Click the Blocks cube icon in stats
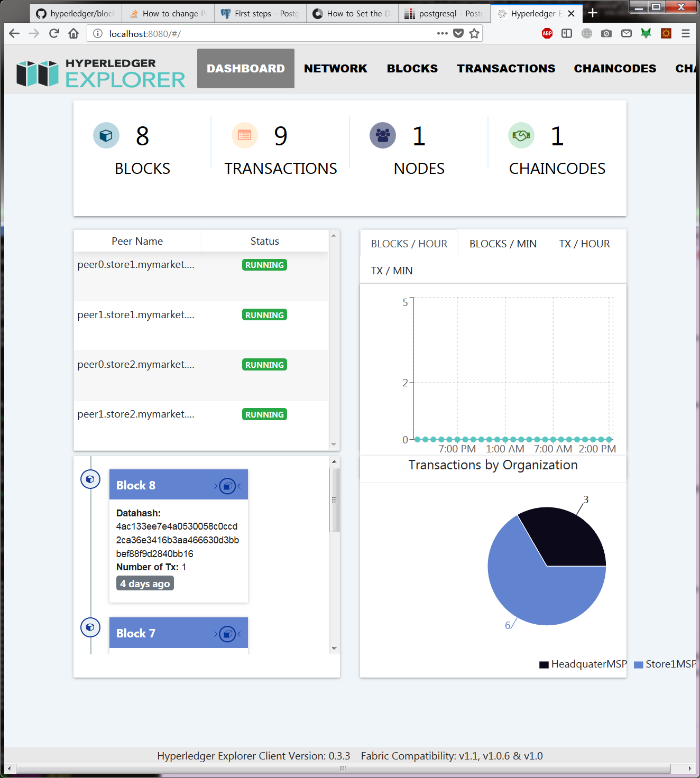 click(x=106, y=136)
